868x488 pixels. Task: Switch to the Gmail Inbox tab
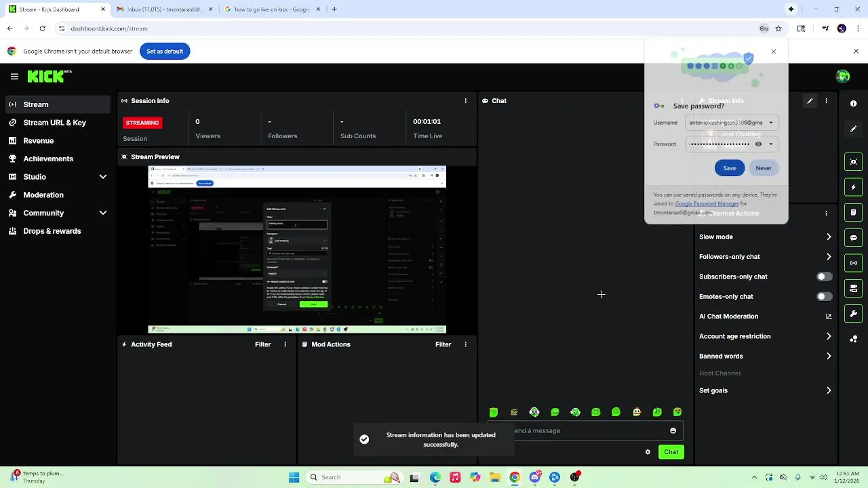click(163, 9)
